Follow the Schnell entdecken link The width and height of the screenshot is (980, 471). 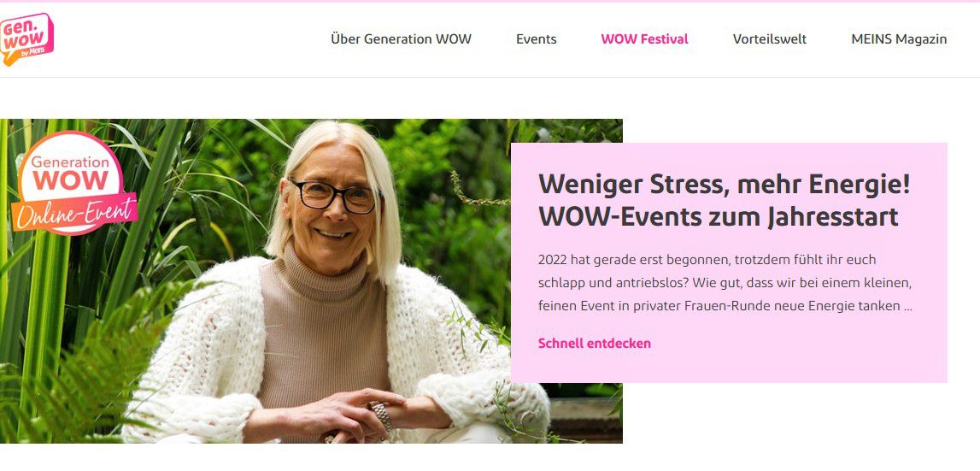click(595, 343)
